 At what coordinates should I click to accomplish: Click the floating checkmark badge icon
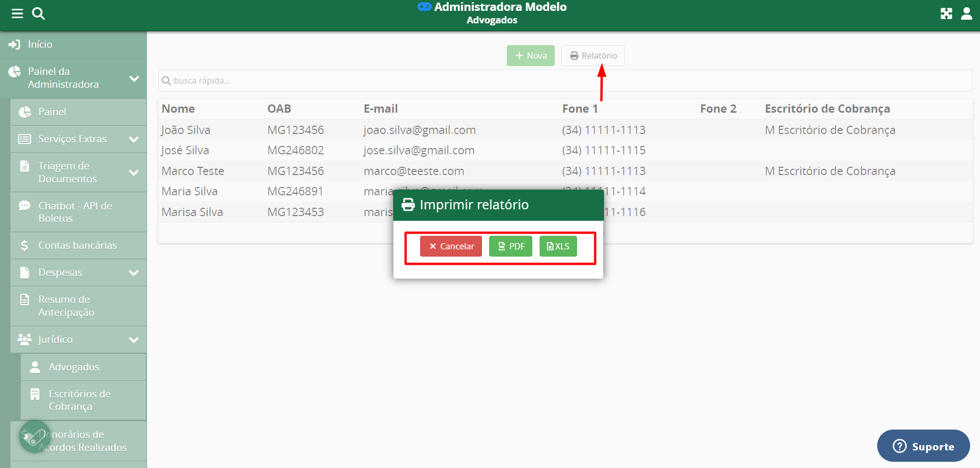[x=35, y=437]
